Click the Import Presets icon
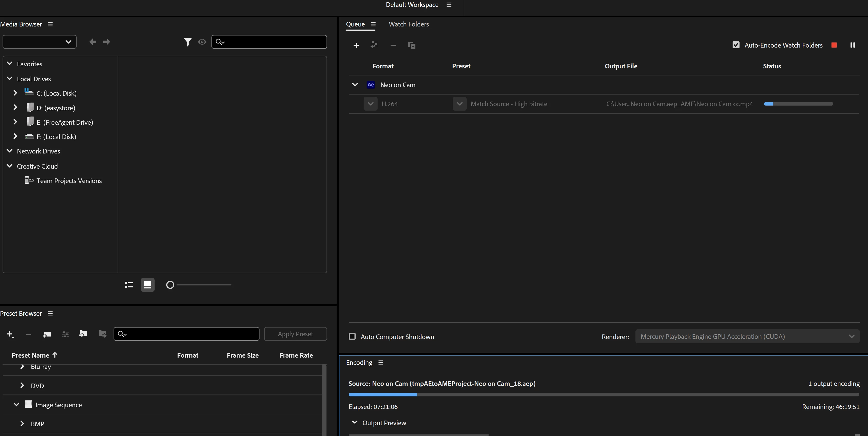The image size is (868, 436). click(83, 334)
